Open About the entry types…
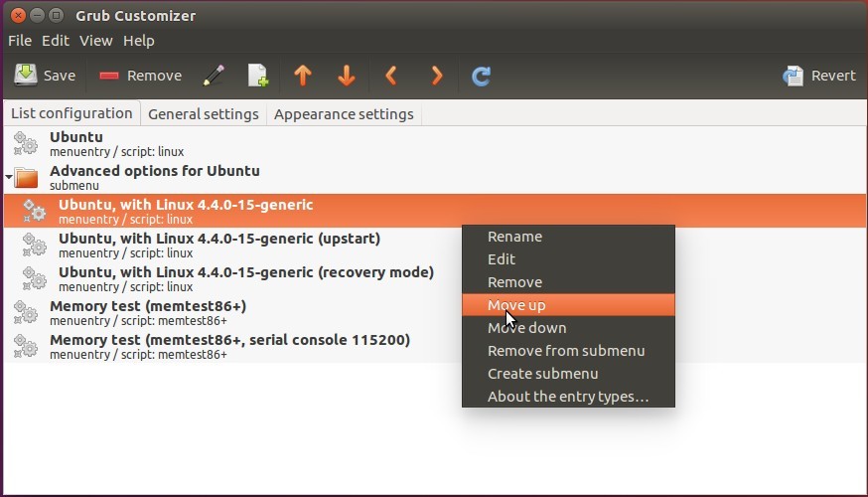This screenshot has width=868, height=497. click(568, 397)
